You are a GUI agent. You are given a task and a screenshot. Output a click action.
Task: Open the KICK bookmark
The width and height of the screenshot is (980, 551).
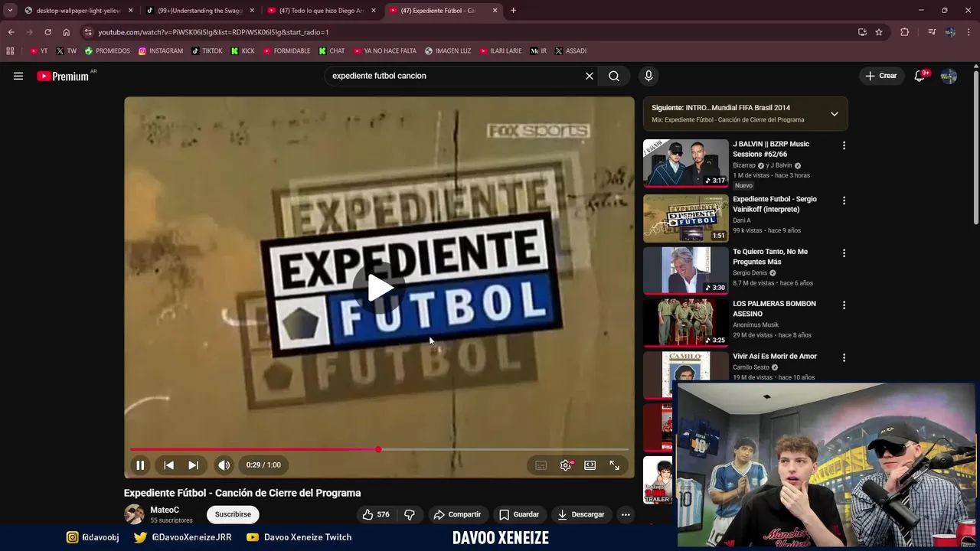[243, 51]
